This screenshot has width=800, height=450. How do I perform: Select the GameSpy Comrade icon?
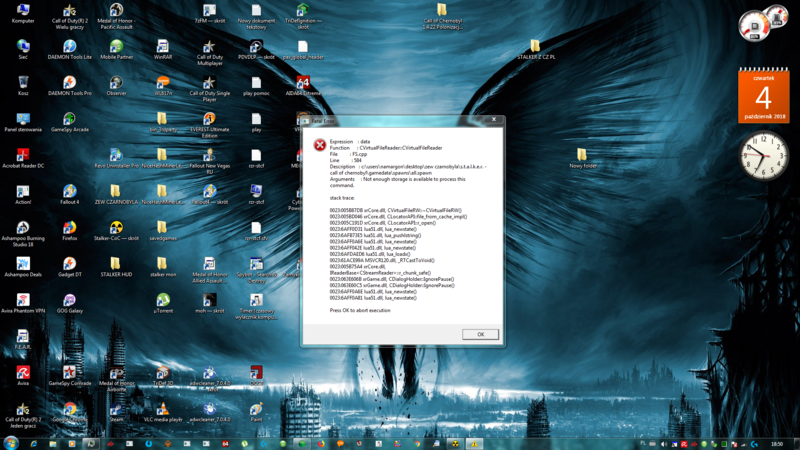click(x=70, y=376)
